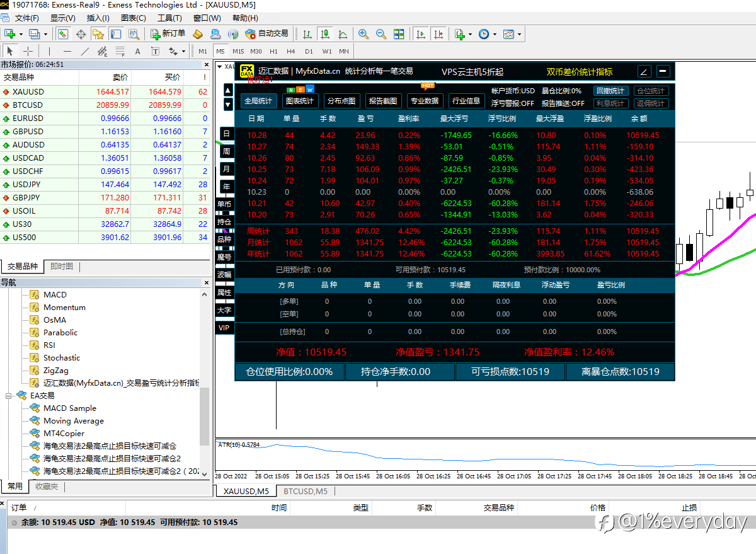This screenshot has height=554, width=756.
Task: Enable chart shift icon
Action: point(438,33)
